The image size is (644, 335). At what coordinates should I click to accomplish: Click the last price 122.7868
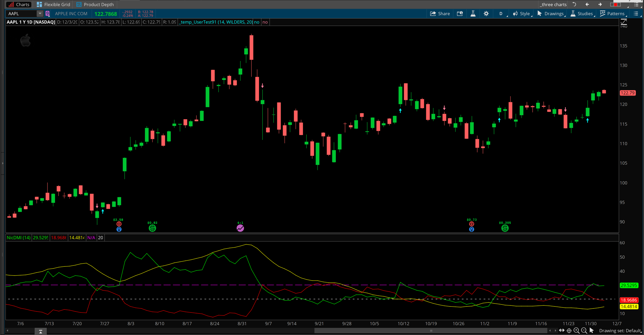[106, 14]
